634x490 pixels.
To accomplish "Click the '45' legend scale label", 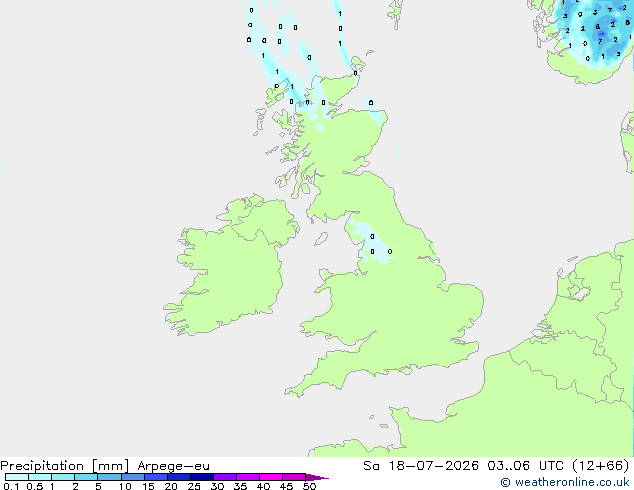I will [286, 486].
